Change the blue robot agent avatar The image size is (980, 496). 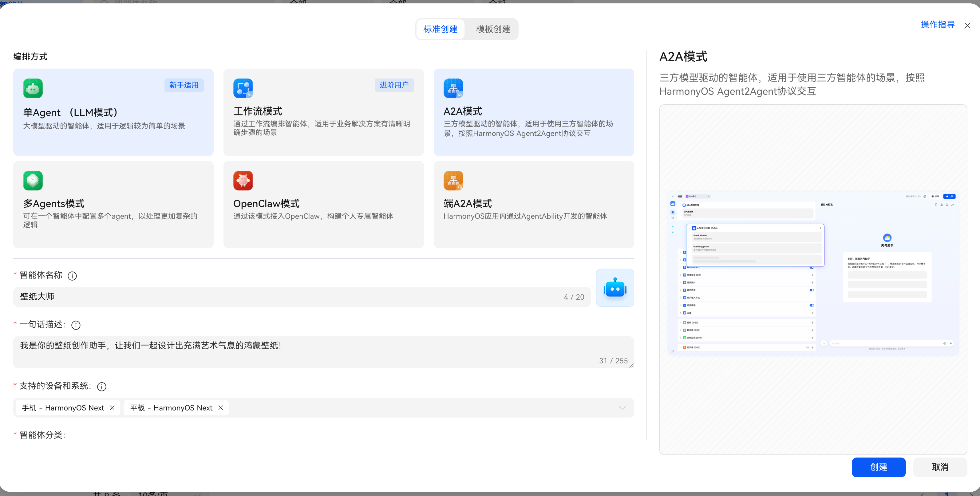[x=615, y=288]
